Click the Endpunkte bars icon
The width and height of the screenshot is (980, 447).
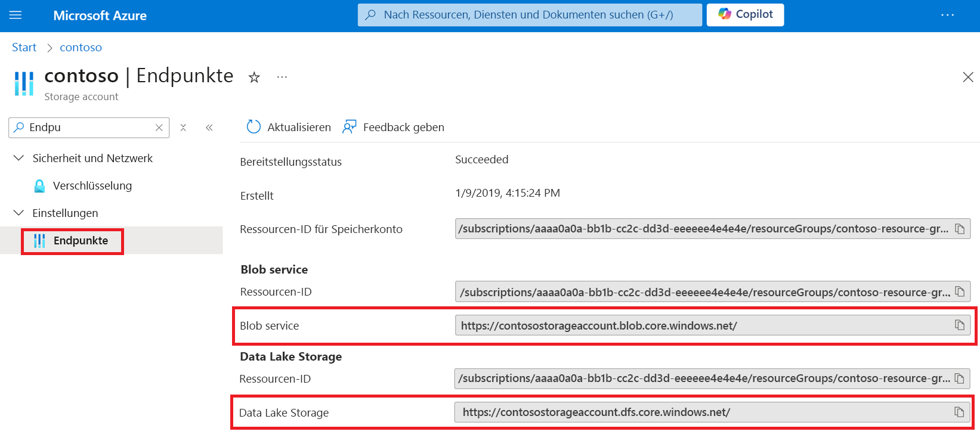[39, 241]
